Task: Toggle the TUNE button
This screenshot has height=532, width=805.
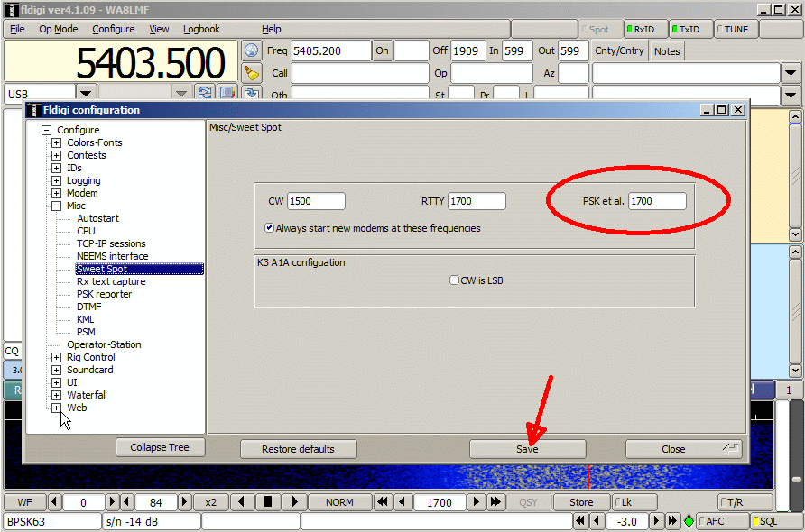Action: (x=736, y=29)
